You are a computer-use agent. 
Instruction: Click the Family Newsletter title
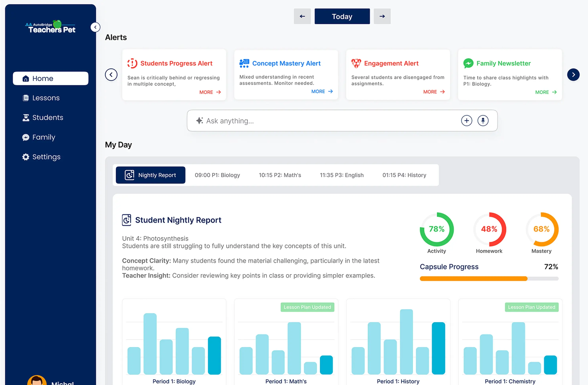(x=503, y=63)
